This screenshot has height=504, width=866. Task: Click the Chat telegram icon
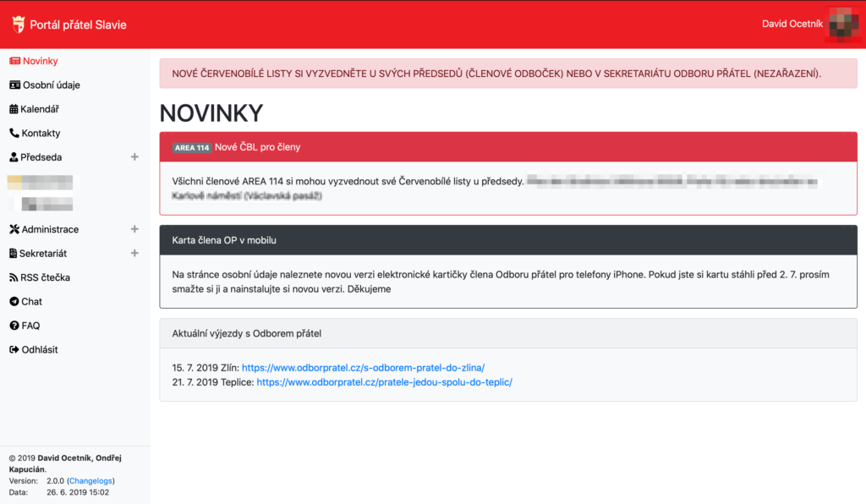coord(14,301)
